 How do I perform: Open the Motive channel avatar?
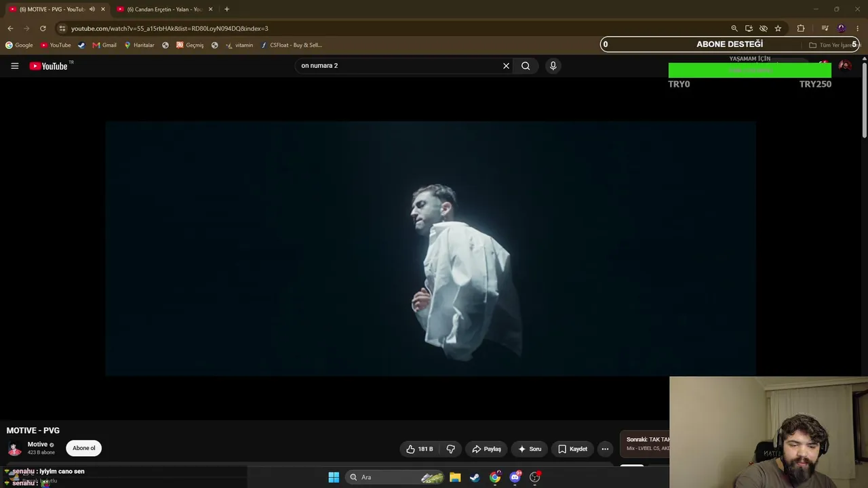pos(14,449)
